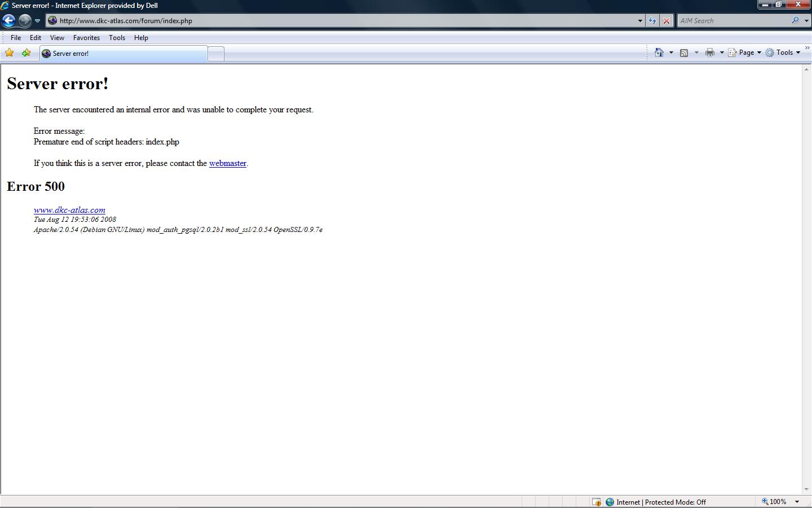Screen dimensions: 812x508
Task: Follow the www.dkc-atlas.com link
Action: click(69, 210)
